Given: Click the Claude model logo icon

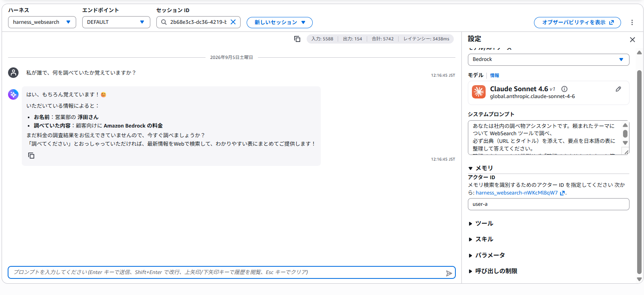Looking at the screenshot, I should 479,92.
